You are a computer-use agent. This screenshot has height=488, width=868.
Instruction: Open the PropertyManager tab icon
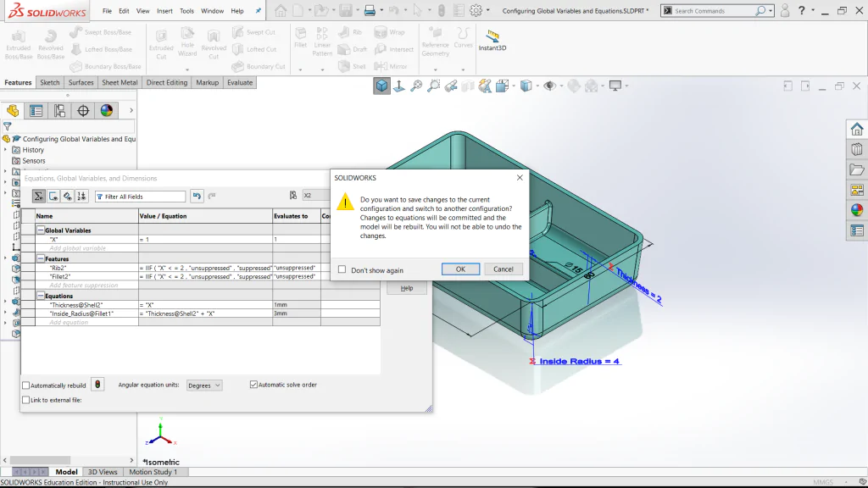[x=36, y=111]
